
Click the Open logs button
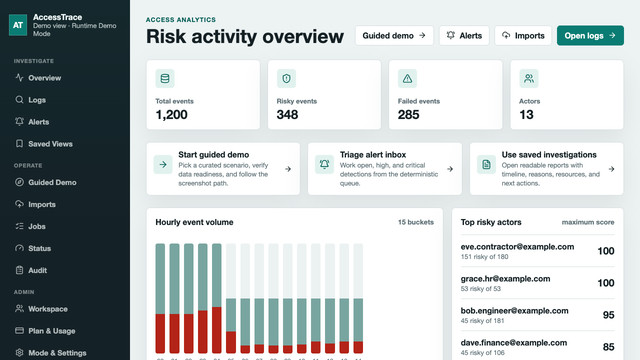pyautogui.click(x=590, y=36)
